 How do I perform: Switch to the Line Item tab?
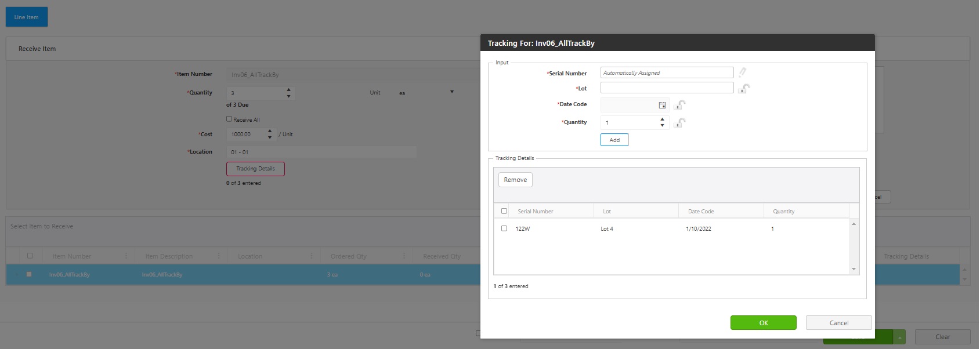27,17
